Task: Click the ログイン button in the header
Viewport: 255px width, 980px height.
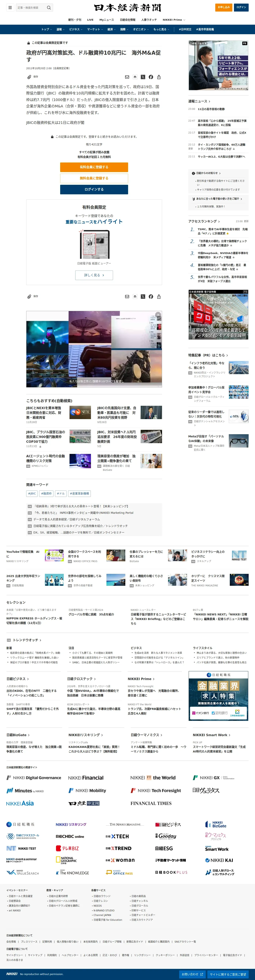Action: point(241,7)
